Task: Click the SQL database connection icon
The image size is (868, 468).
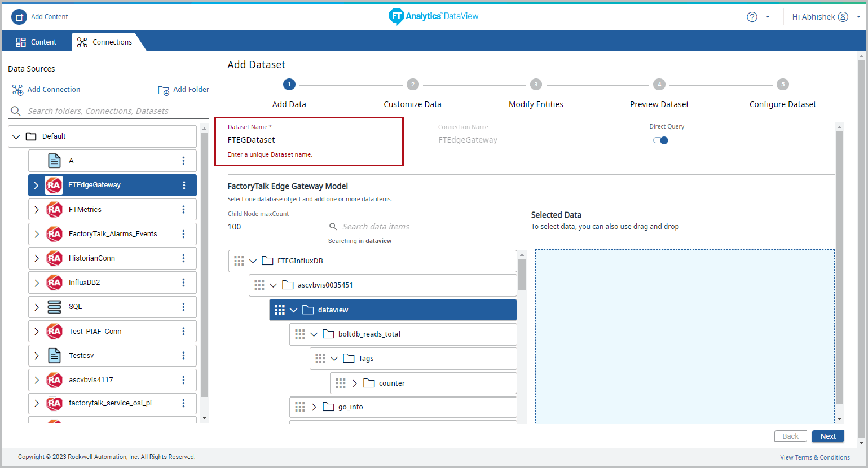Action: tap(54, 307)
